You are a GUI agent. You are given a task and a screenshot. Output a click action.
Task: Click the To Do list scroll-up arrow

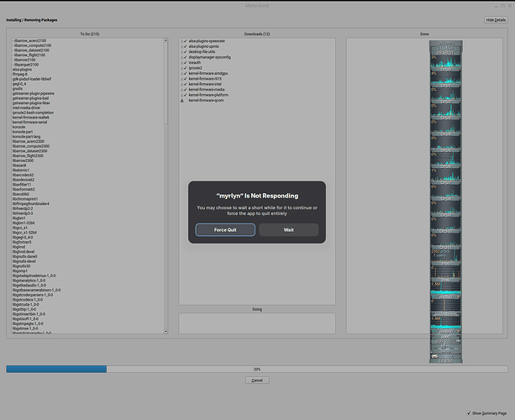pyautogui.click(x=166, y=40)
